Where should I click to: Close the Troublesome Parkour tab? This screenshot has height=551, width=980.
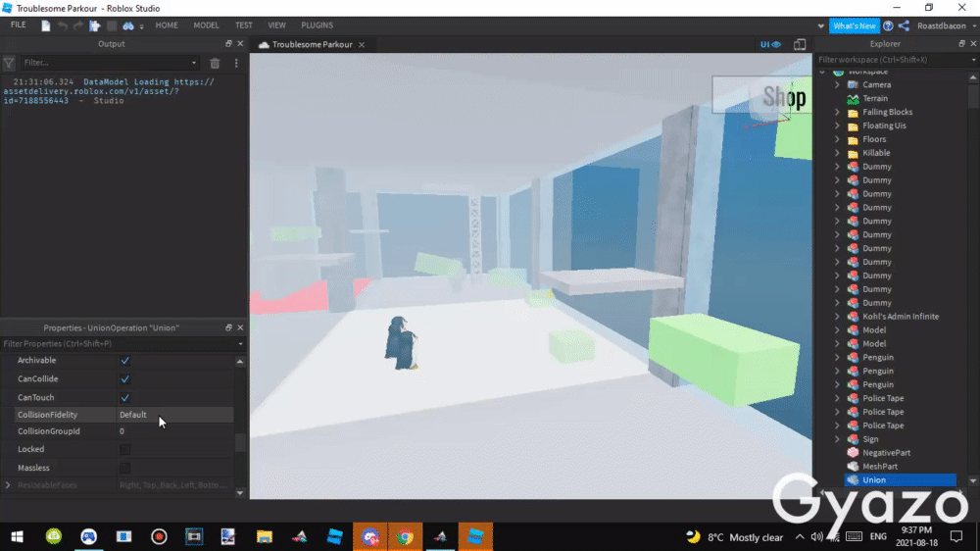coord(362,44)
